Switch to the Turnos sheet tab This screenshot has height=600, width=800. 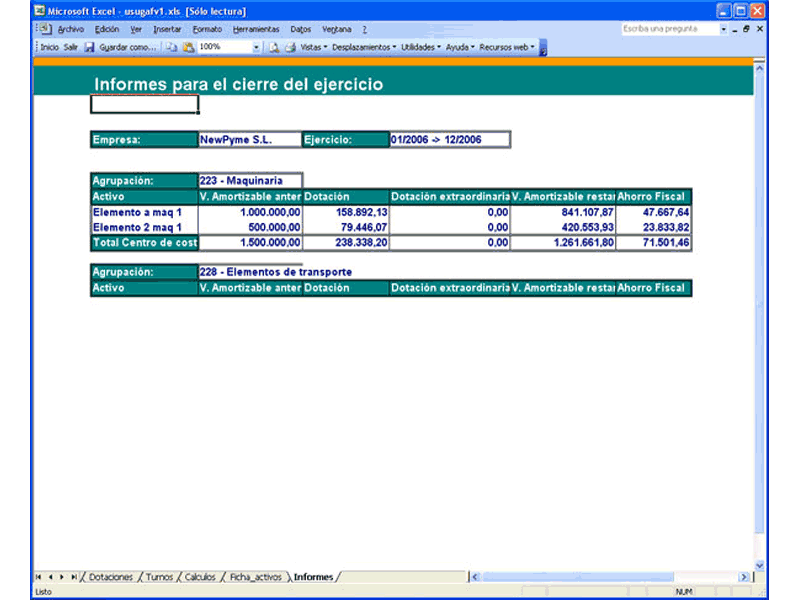pos(159,577)
